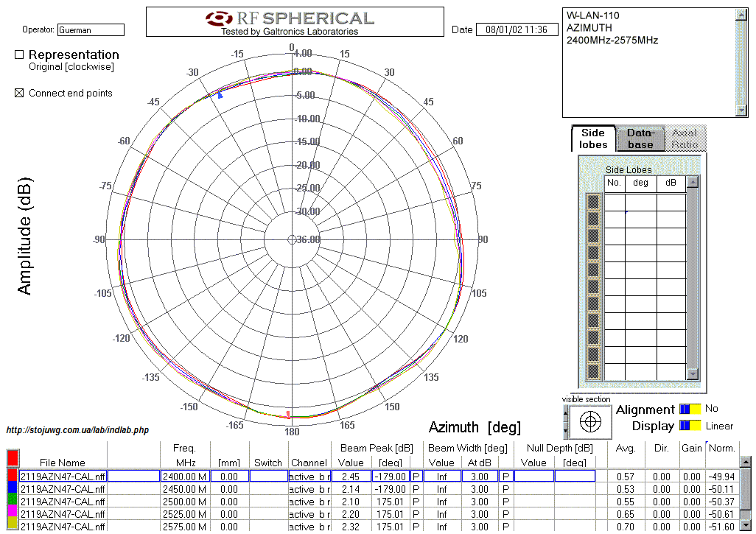This screenshot has height=534, width=756.
Task: Click the RF Spherical logo icon
Action: 220,19
